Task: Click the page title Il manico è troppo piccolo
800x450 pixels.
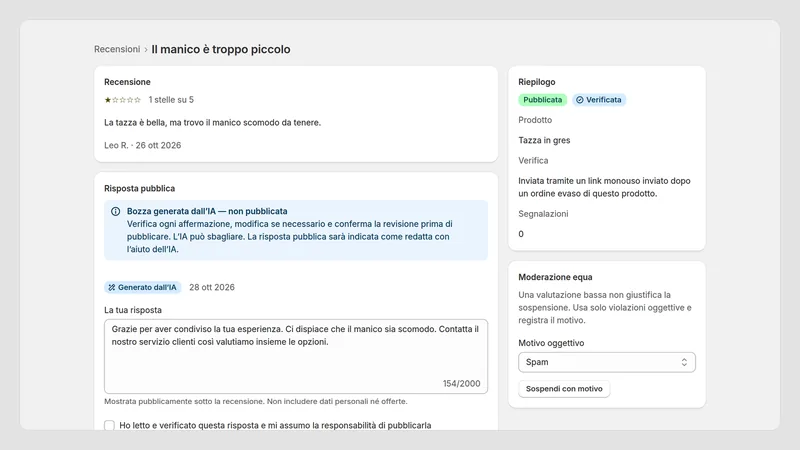Action: pyautogui.click(x=221, y=49)
